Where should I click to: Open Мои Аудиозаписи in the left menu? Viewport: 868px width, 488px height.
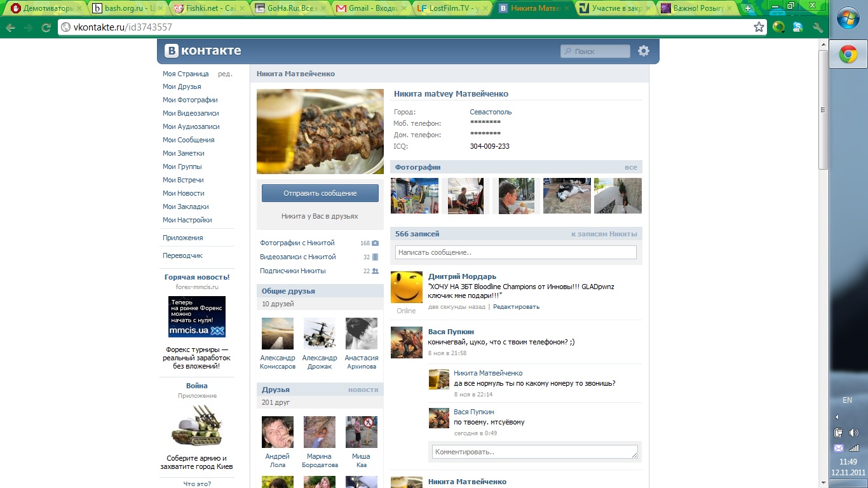tap(191, 126)
